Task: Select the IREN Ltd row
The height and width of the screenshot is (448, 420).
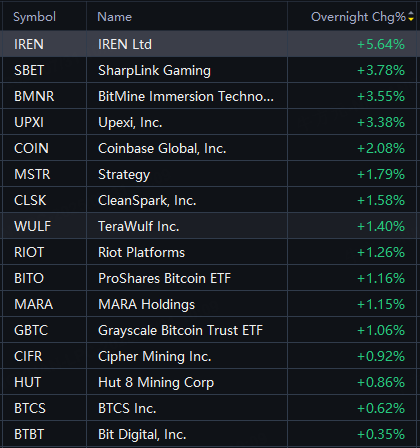Action: [x=210, y=44]
